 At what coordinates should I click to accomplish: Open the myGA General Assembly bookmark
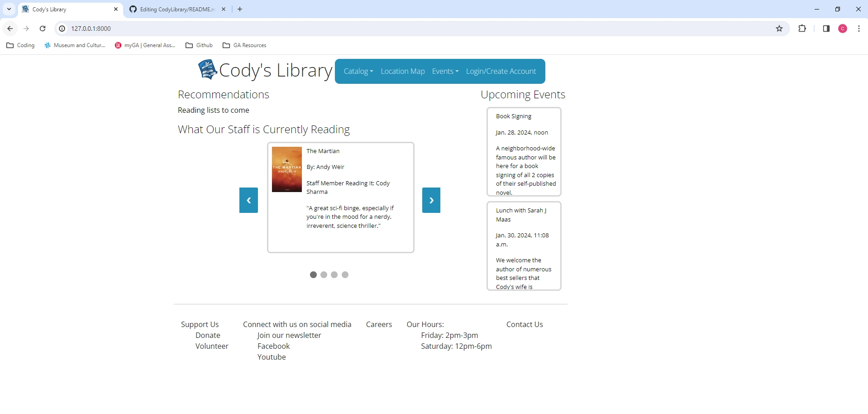(145, 45)
